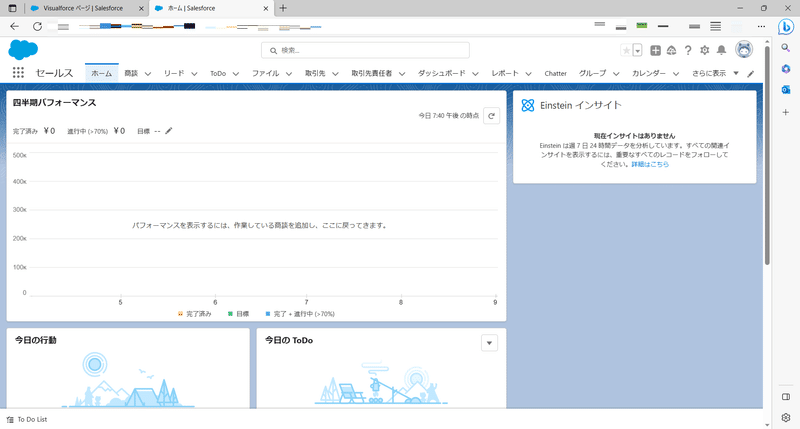Go back in browser history
The height and width of the screenshot is (429, 800).
14,26
